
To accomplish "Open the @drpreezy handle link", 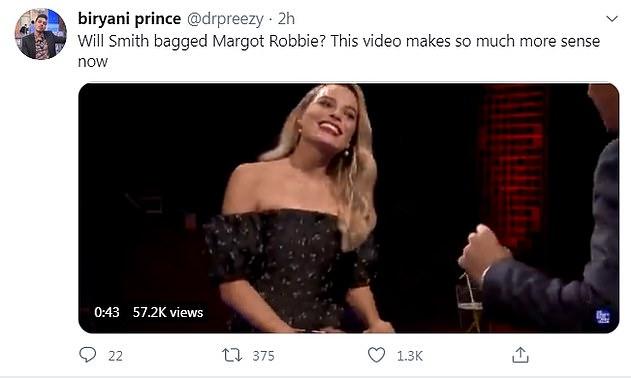I will (225, 19).
